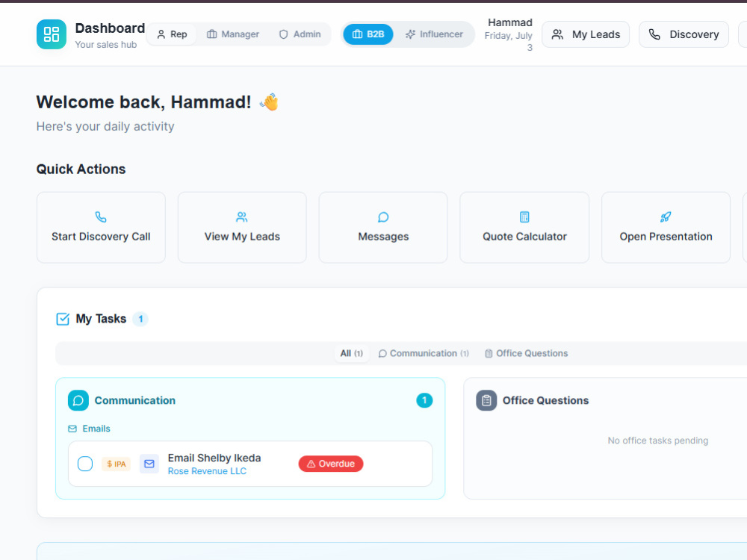747x560 pixels.
Task: Click the briefcase icon in Manager tab
Action: [x=212, y=34]
